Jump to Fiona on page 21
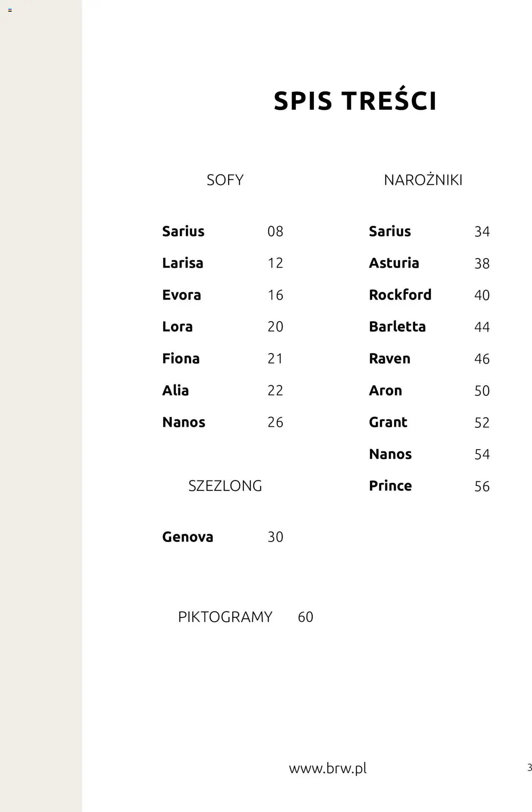Image resolution: width=532 pixels, height=812 pixels. [x=223, y=359]
